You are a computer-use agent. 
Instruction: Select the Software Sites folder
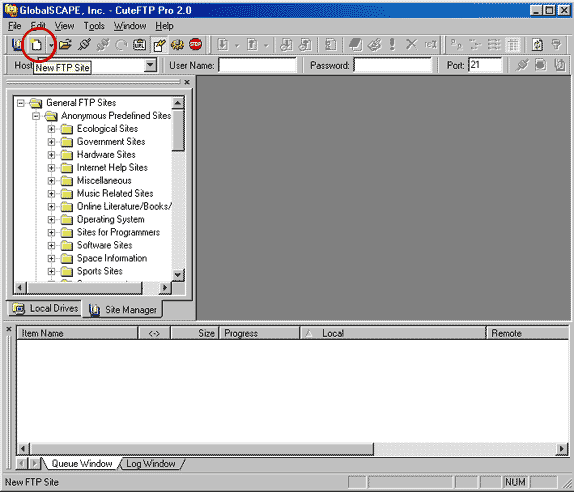(x=104, y=245)
